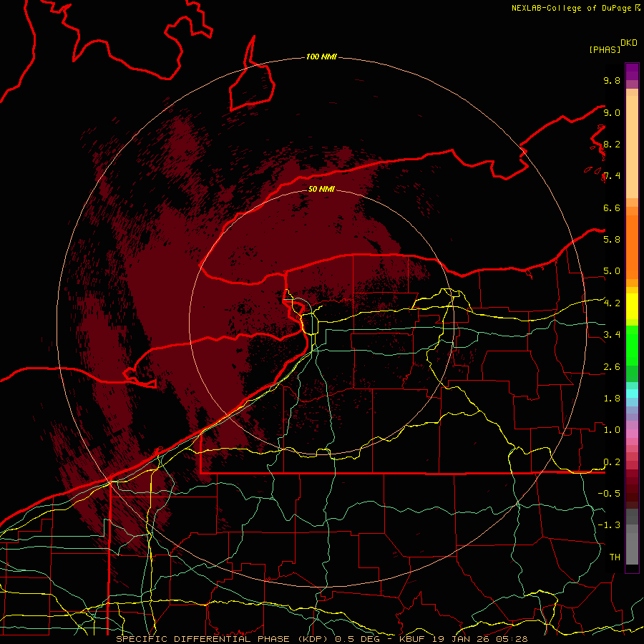
Task: Click the 100 NMI range ring label
Action: pyautogui.click(x=321, y=57)
